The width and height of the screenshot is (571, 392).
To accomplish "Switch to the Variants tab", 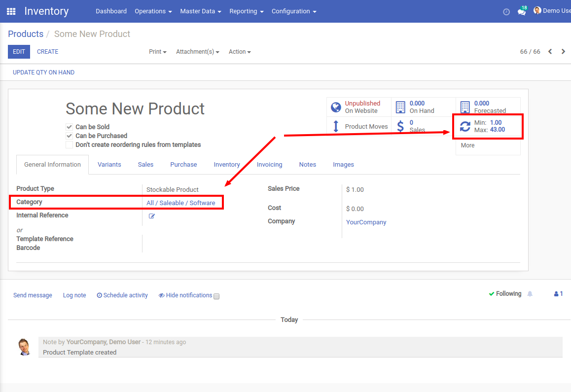I will [109, 164].
